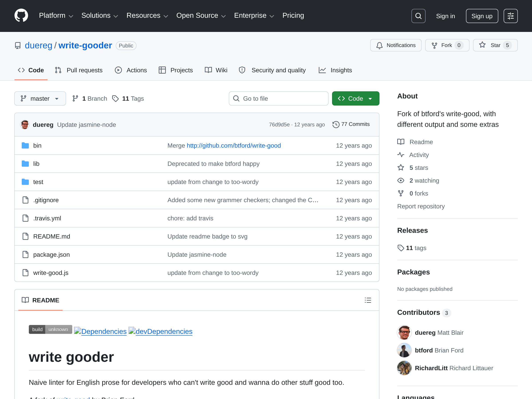This screenshot has width=532, height=399.
Task: Click the build unknown badge
Action: pos(50,329)
